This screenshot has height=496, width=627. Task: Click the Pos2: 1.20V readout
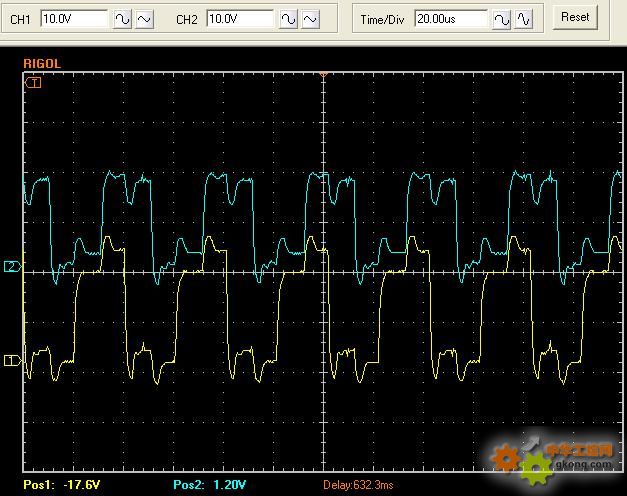pyautogui.click(x=210, y=485)
